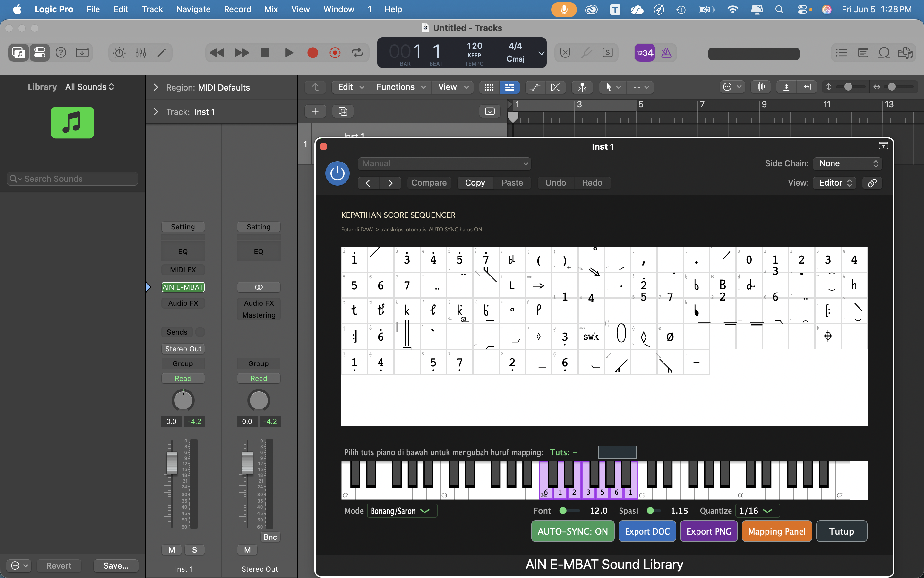Expand the Region MIDI Defaults disclosure
The height and width of the screenshot is (578, 924).
pos(155,88)
